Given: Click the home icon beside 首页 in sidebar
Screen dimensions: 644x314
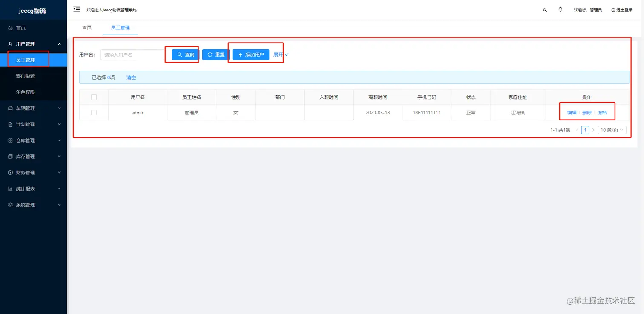Looking at the screenshot, I should tap(11, 28).
